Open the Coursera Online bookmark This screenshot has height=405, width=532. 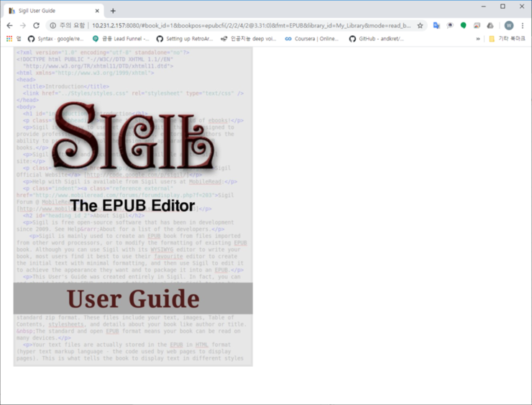coord(312,39)
